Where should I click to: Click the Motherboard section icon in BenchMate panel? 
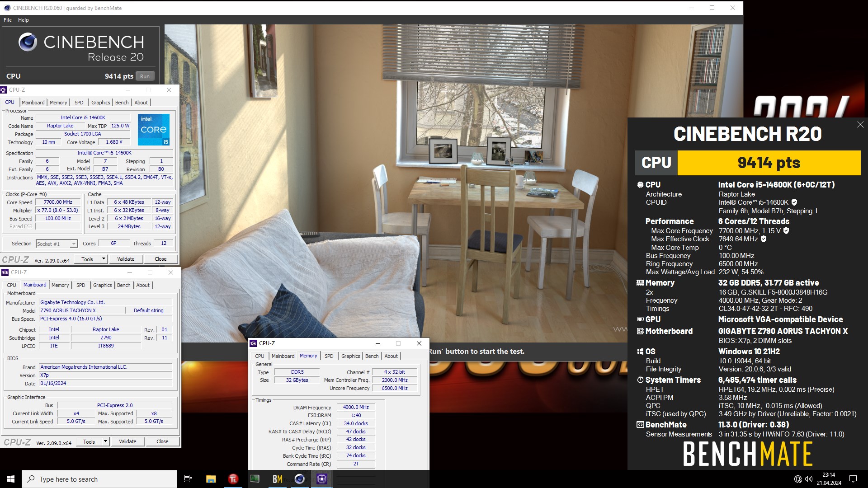pos(640,331)
